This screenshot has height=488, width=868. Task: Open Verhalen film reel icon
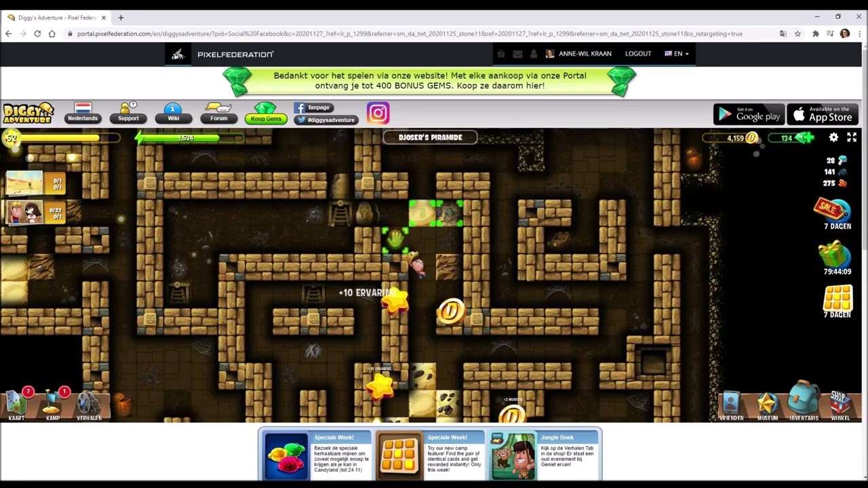(x=88, y=406)
